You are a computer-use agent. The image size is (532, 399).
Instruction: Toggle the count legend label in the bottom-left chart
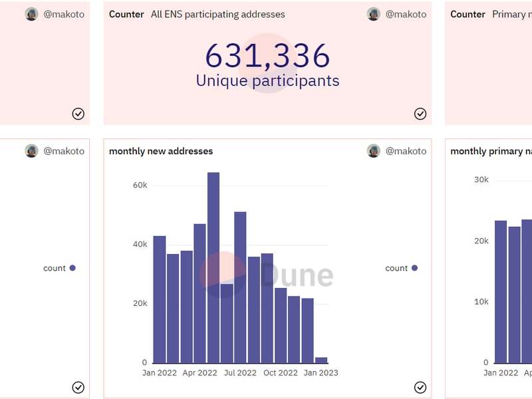coord(55,268)
